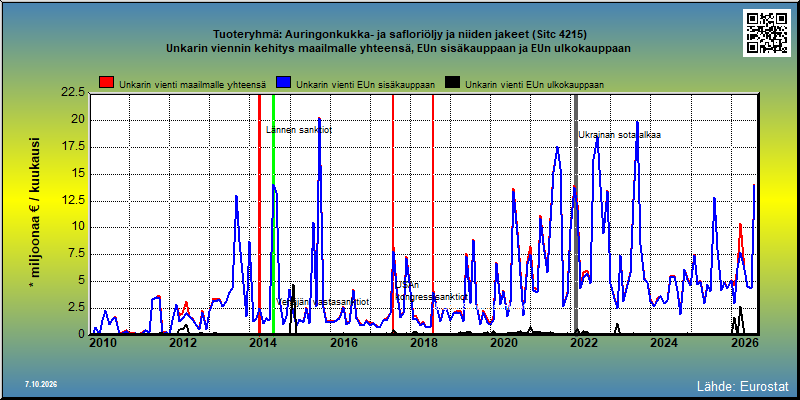Click the gray vertical marker line near 2022
Image resolution: width=800 pixels, height=400 pixels.
point(576,214)
